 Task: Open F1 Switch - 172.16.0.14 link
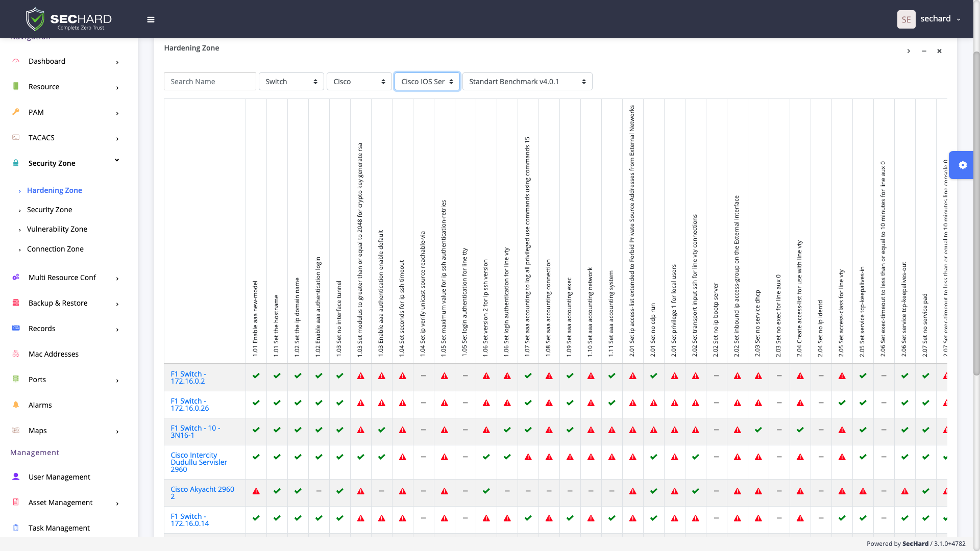(190, 520)
